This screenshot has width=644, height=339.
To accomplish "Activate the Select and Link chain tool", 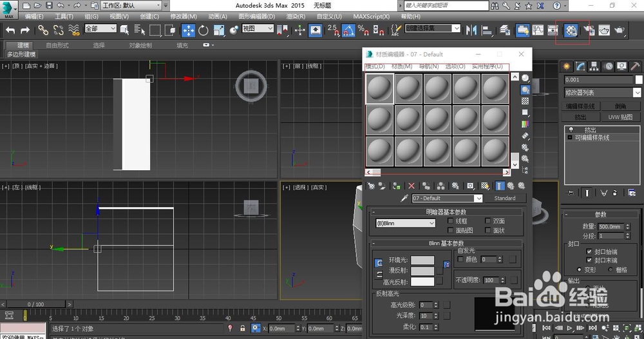I will [x=43, y=30].
